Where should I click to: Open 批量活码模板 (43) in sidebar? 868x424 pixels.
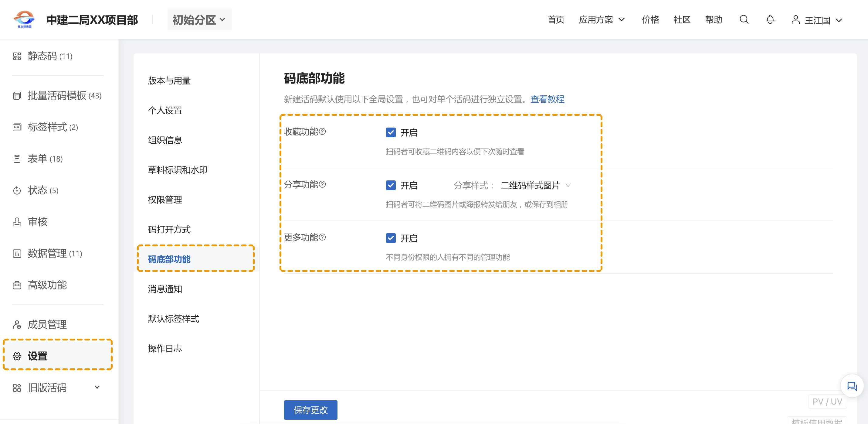coord(64,96)
